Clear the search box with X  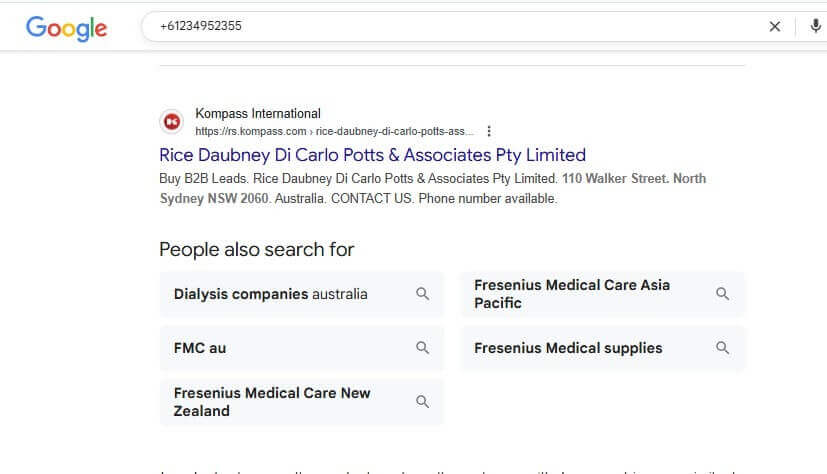(774, 27)
